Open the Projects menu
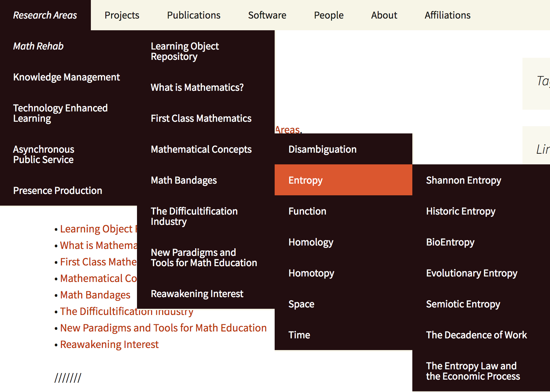550x392 pixels. (122, 15)
